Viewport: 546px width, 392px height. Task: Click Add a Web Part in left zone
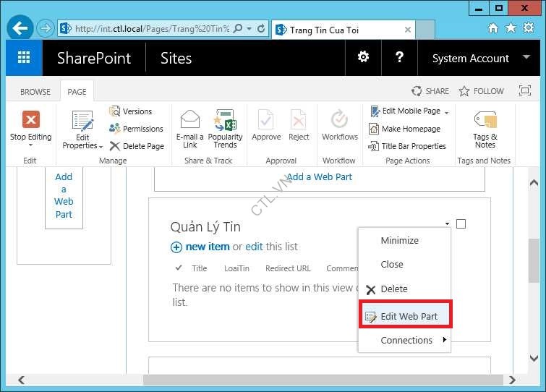click(64, 195)
